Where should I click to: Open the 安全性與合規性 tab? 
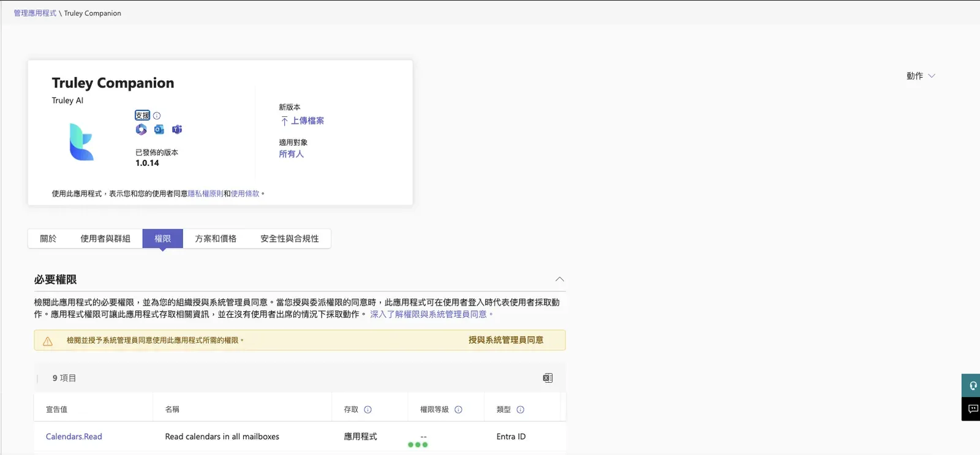pyautogui.click(x=290, y=239)
